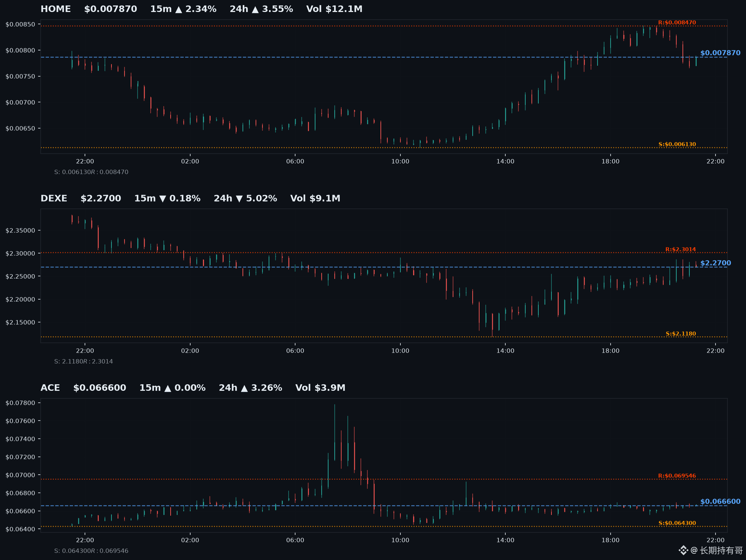
Task: Click the 18:00 time tick under DEXE chart
Action: [x=611, y=351]
